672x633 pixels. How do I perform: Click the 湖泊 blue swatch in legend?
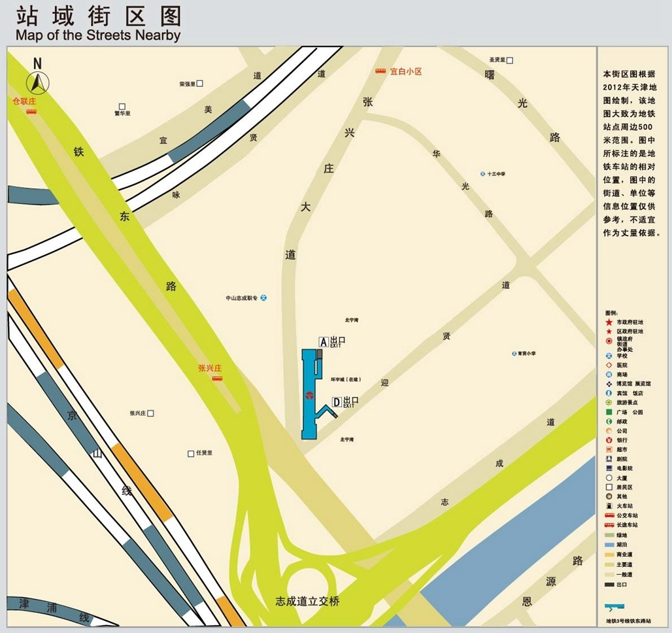610,545
